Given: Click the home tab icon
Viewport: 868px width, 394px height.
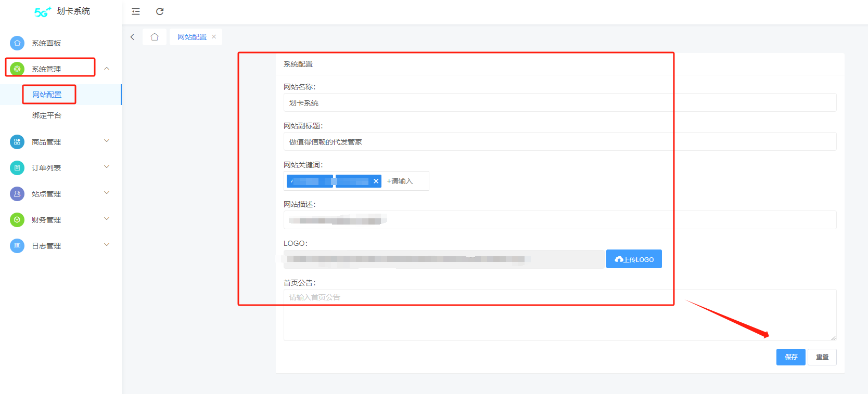Looking at the screenshot, I should [155, 37].
